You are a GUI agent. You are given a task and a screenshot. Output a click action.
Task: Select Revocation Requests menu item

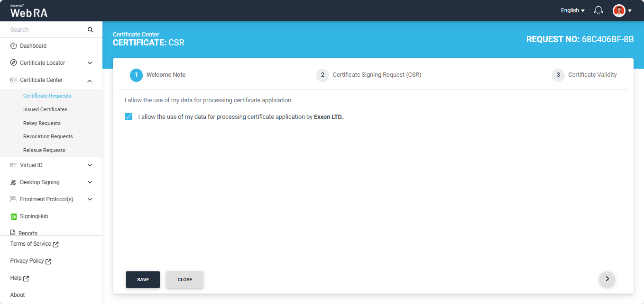point(48,136)
